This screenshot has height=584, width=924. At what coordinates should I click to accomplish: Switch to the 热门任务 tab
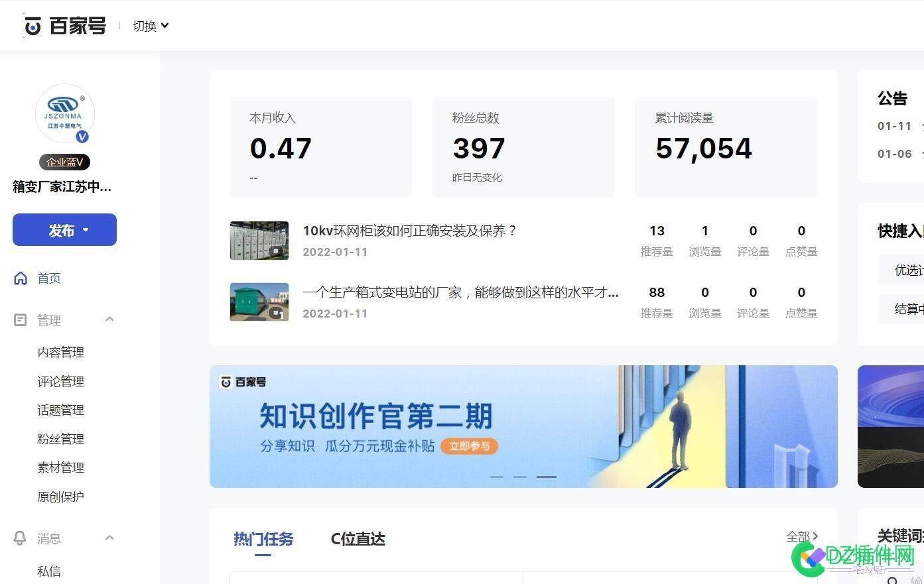coord(263,539)
